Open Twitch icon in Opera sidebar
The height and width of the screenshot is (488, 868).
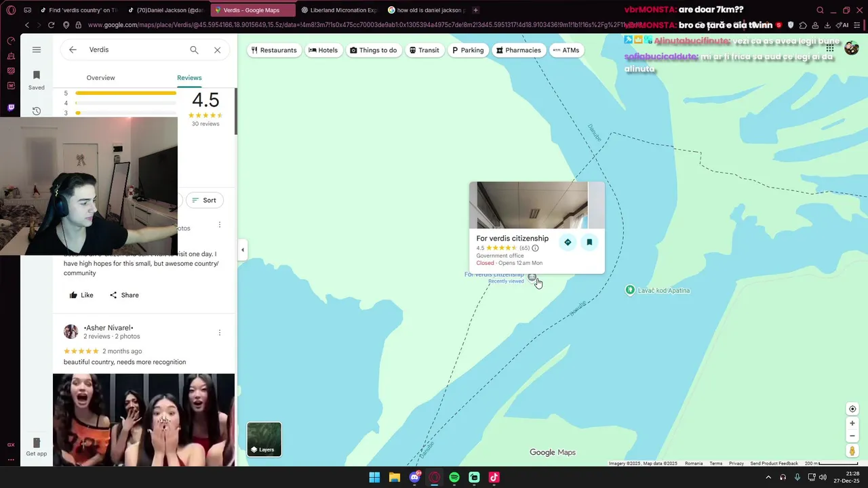[11, 107]
